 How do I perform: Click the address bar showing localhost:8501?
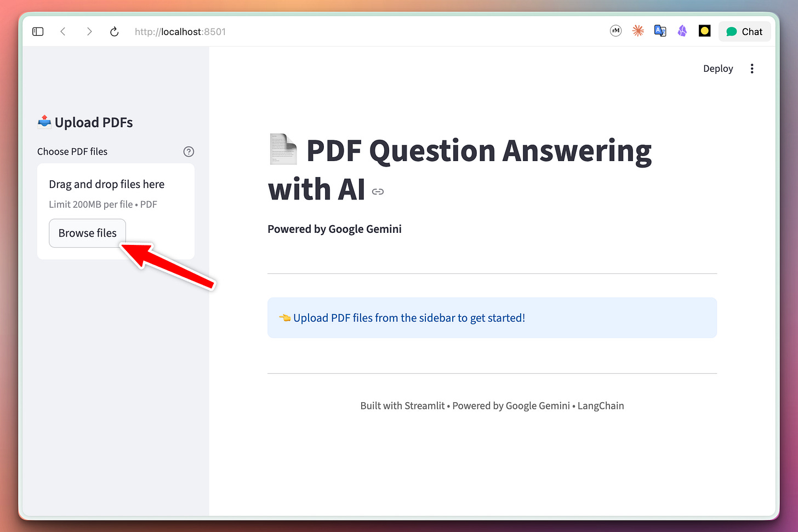[x=180, y=32]
